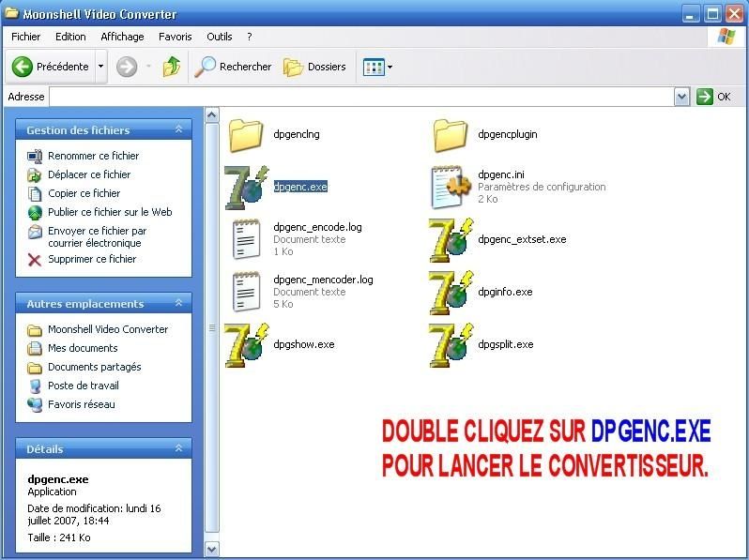Click the views grid icon
Viewport: 749px width, 560px height.
click(374, 68)
